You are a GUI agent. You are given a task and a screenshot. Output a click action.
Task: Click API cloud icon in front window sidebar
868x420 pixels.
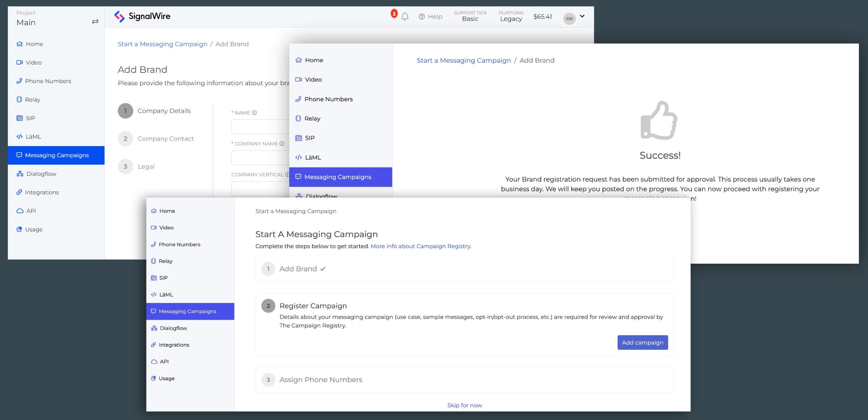coord(154,362)
